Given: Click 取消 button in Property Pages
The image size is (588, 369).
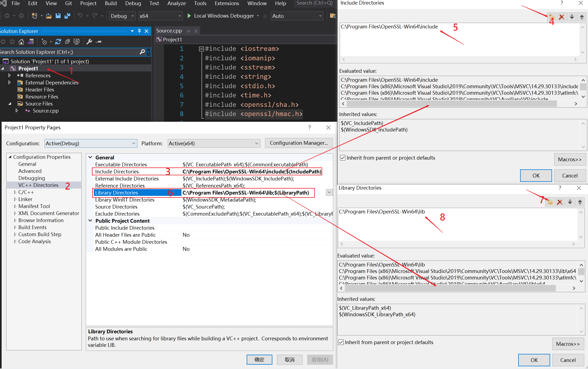Looking at the screenshot, I should point(290,360).
